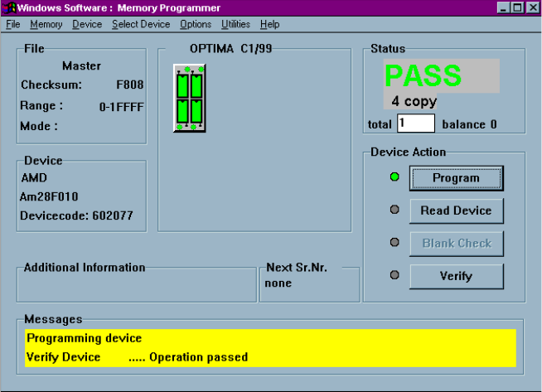Click the 'Devicecode: 602077' text
Screen dimensions: 542x392
pos(76,216)
